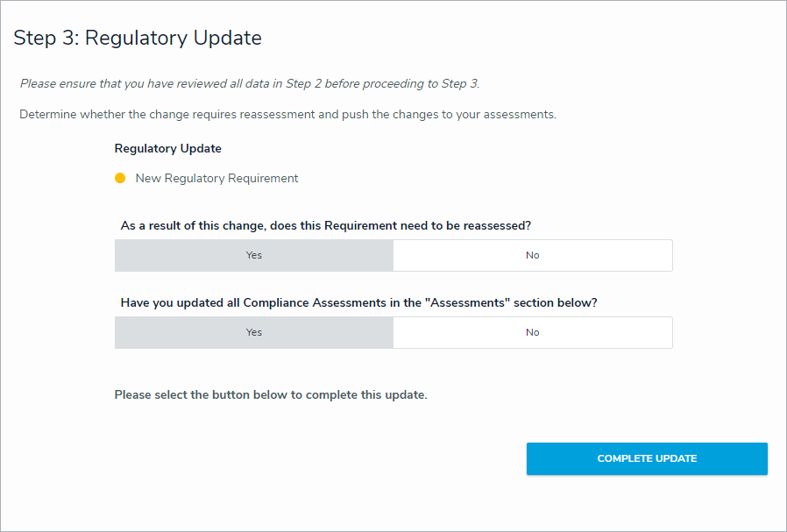Click the 'Determine whether the change requires reassessment' text

click(x=175, y=115)
